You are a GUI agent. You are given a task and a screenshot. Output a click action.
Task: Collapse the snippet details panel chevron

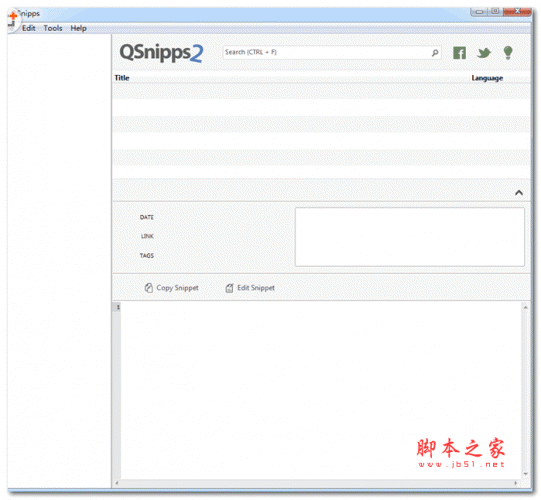click(519, 193)
